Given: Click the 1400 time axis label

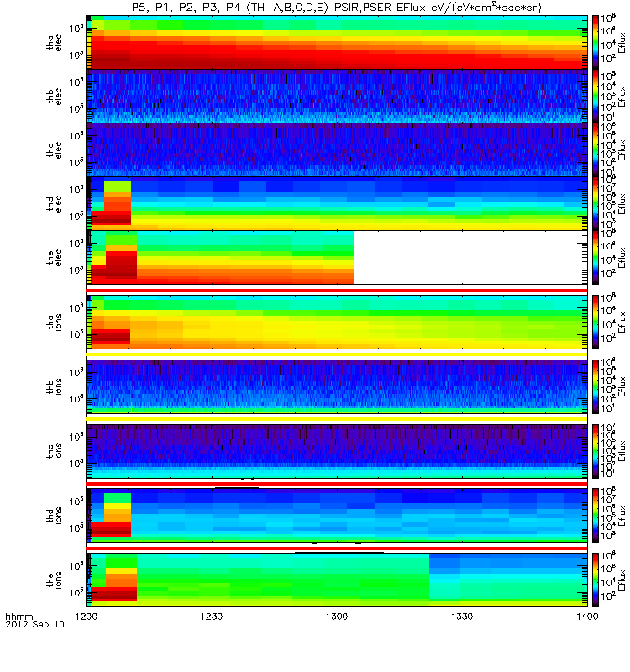Looking at the screenshot, I should point(587,617).
